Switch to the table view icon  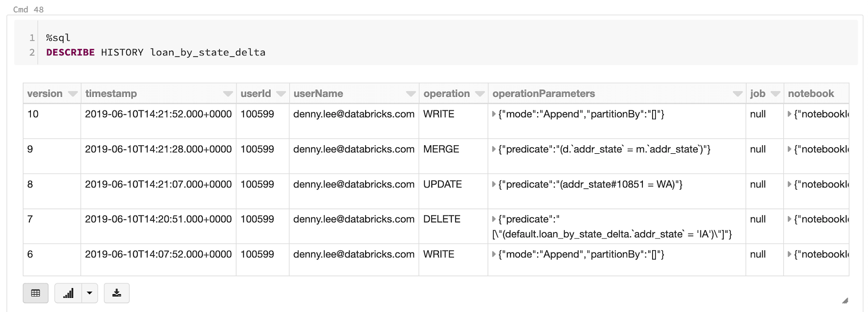pyautogui.click(x=36, y=293)
